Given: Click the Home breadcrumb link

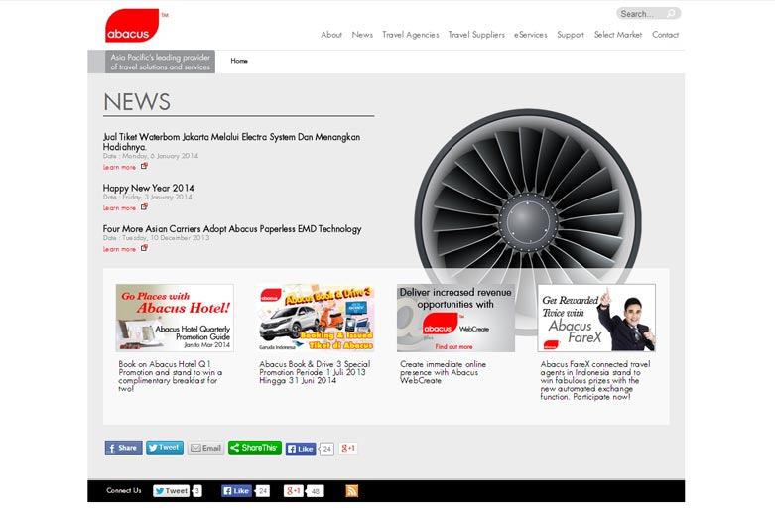Looking at the screenshot, I should click(x=239, y=61).
